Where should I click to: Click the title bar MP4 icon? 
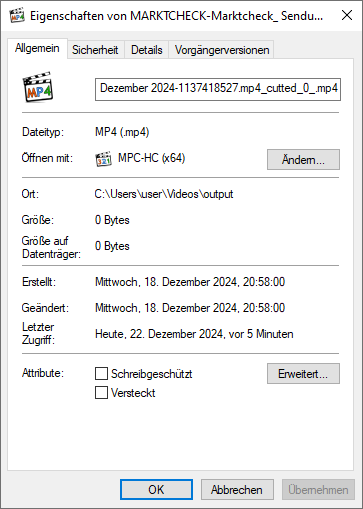point(17,15)
